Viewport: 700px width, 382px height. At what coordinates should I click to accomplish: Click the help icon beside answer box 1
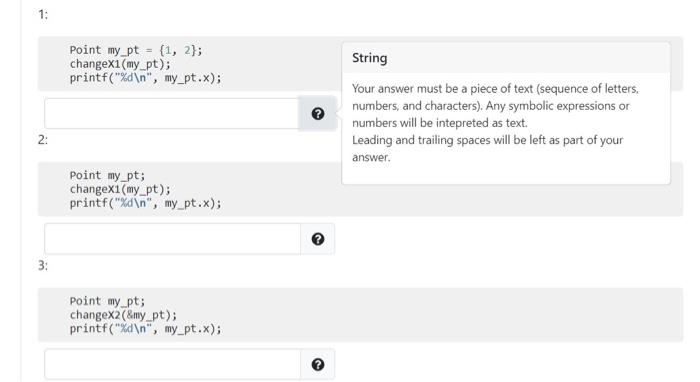(317, 114)
